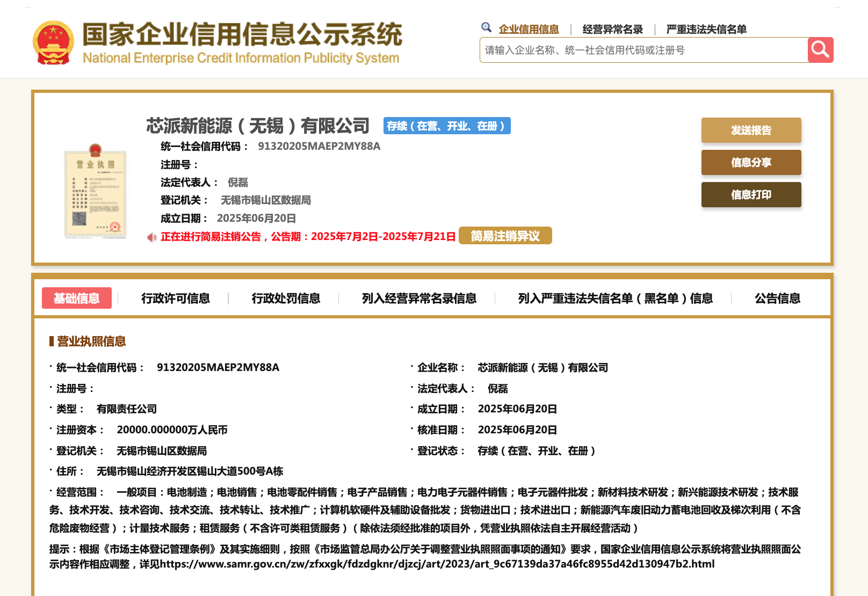Click the national emblem logo
The height and width of the screenshot is (596, 868).
coord(53,42)
